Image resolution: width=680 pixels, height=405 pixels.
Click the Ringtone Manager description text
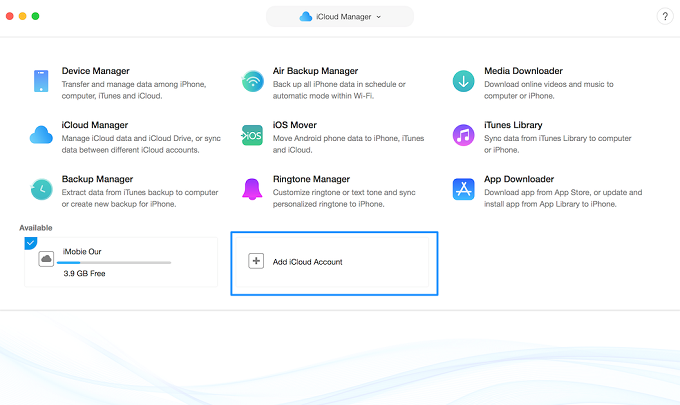(x=344, y=198)
